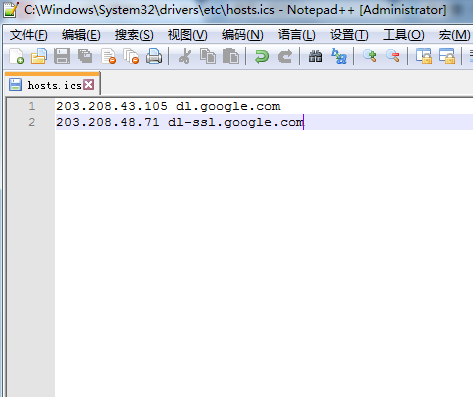Open Find dialog binoculars icon
Viewport: 473px width, 397px height.
point(315,56)
